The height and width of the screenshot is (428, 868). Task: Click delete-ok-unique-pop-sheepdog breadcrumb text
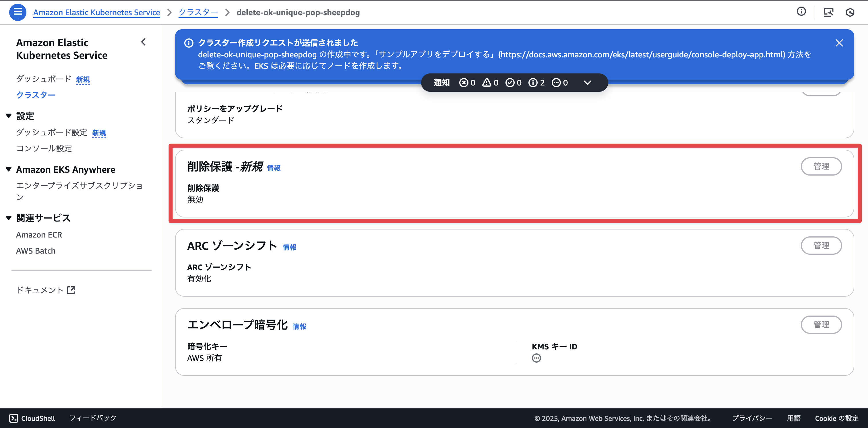[298, 12]
